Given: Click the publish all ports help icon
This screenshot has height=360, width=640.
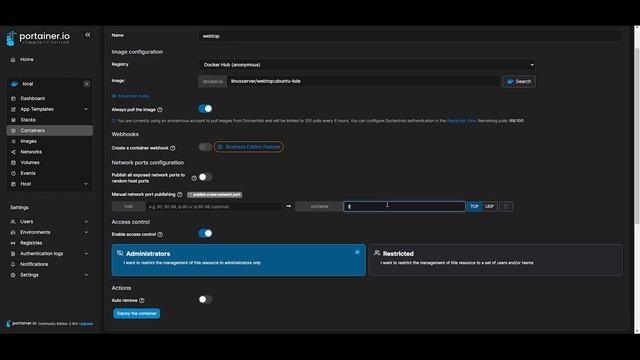Looking at the screenshot, I should click(194, 178).
